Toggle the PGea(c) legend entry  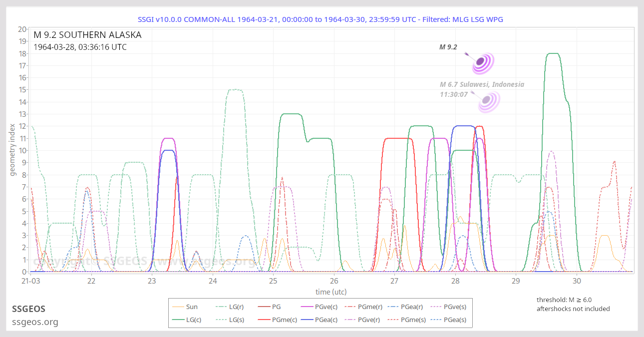[x=320, y=320]
